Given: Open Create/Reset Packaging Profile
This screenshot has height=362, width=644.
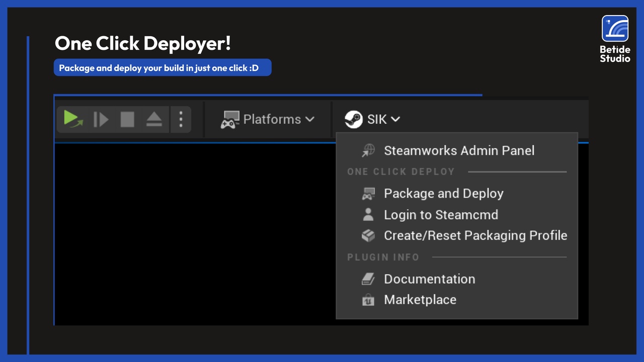Looking at the screenshot, I should point(475,235).
